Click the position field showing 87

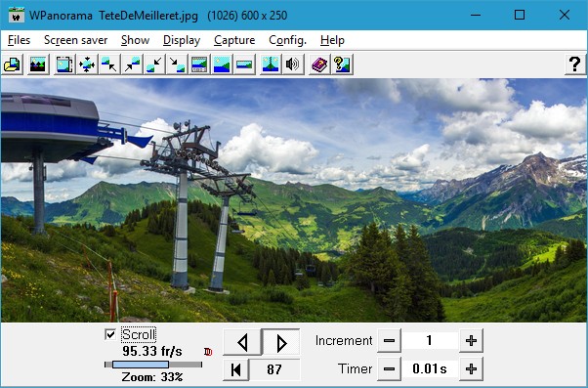click(274, 369)
